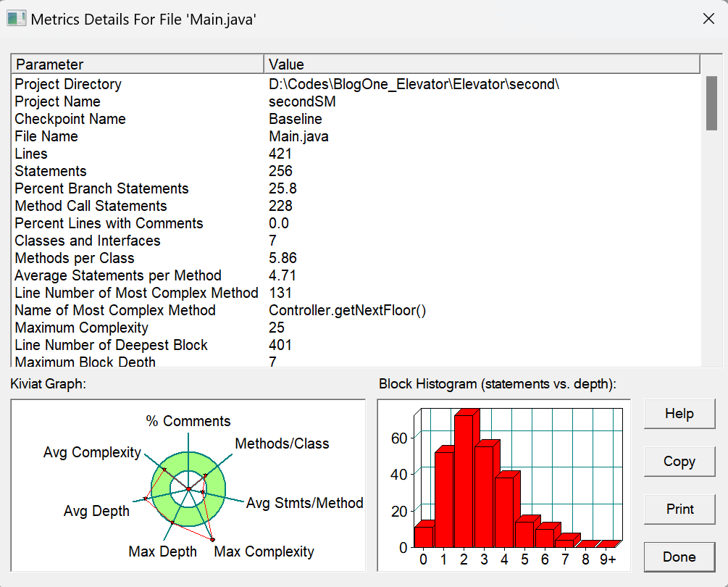Click the vertical scrollbar thumb
The width and height of the screenshot is (728, 587).
click(711, 103)
